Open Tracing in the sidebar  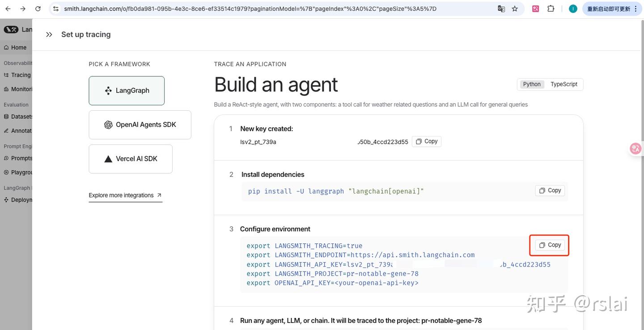pos(21,75)
